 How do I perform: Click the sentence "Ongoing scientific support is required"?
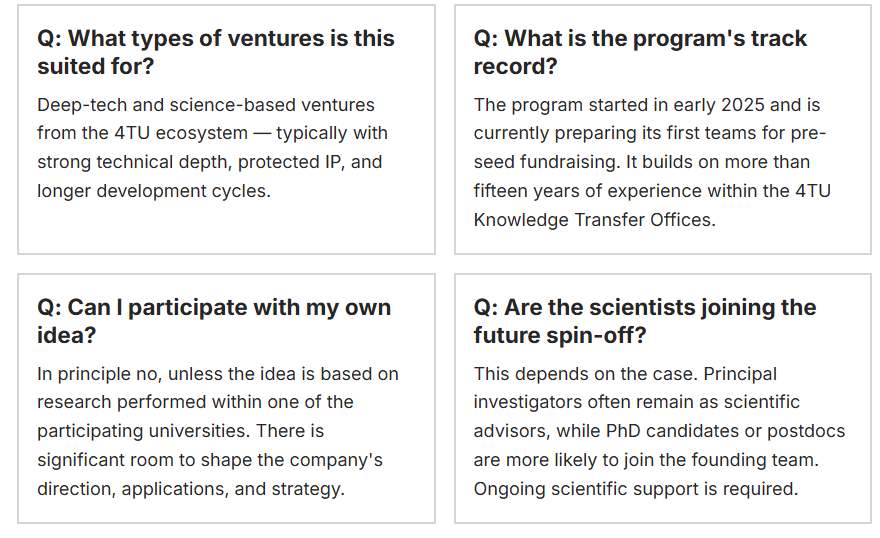pos(636,489)
